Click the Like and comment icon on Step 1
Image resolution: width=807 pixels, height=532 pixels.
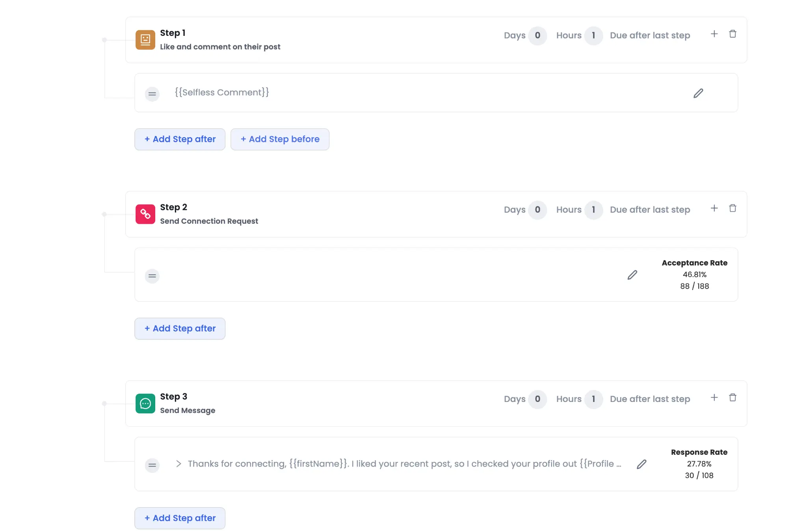145,39
